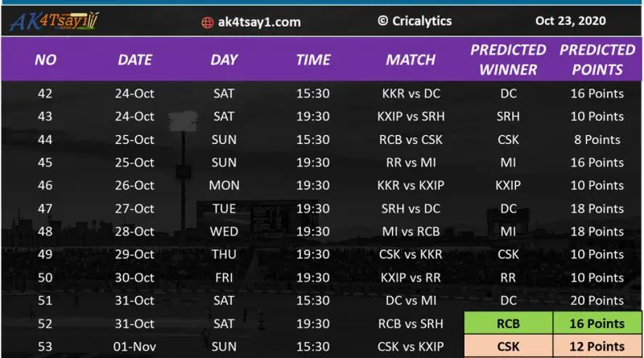
Task: Click the PREDICTED WINNER column header
Action: tap(508, 60)
